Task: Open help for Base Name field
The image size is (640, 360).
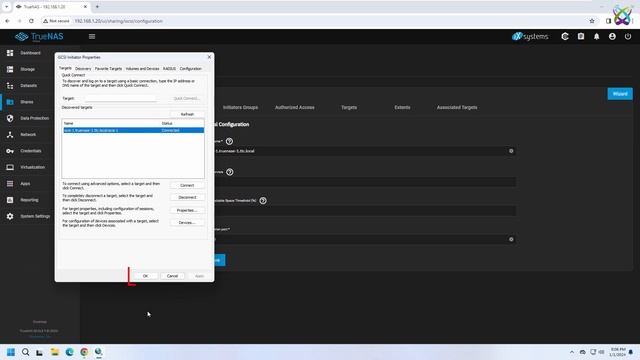Action: point(229,141)
